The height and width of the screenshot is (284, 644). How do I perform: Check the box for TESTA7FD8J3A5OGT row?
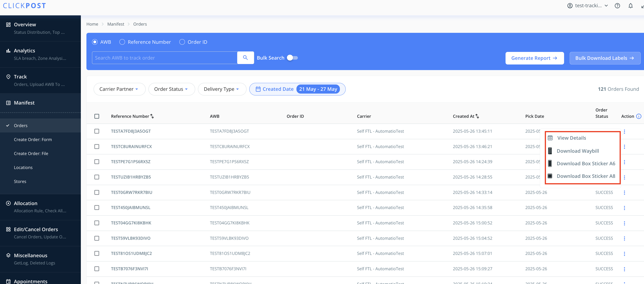coord(97,131)
